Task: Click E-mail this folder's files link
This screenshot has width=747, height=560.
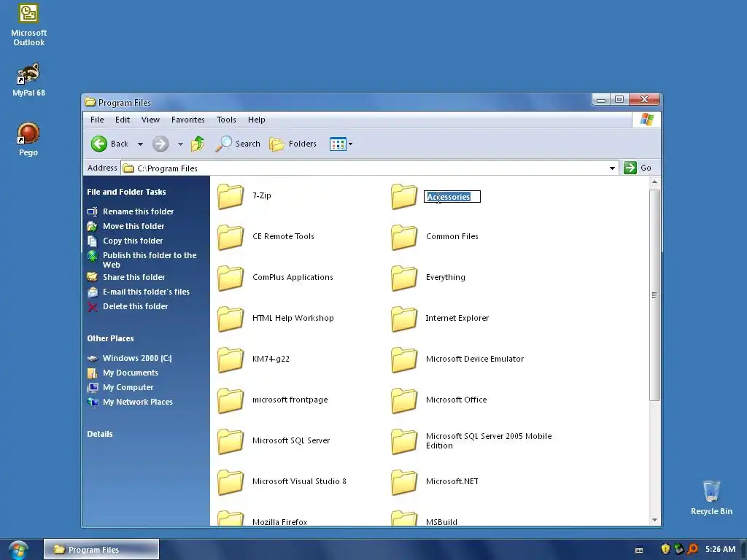Action: [x=146, y=292]
